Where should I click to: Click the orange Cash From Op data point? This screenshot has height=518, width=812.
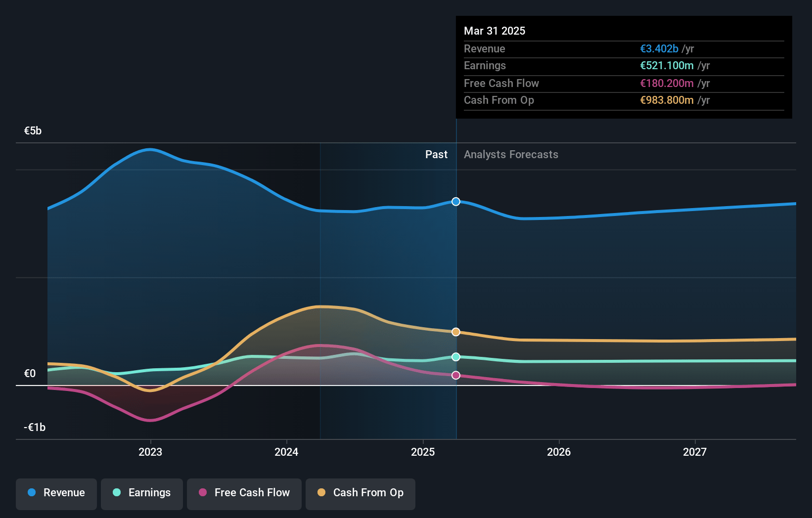(x=456, y=332)
